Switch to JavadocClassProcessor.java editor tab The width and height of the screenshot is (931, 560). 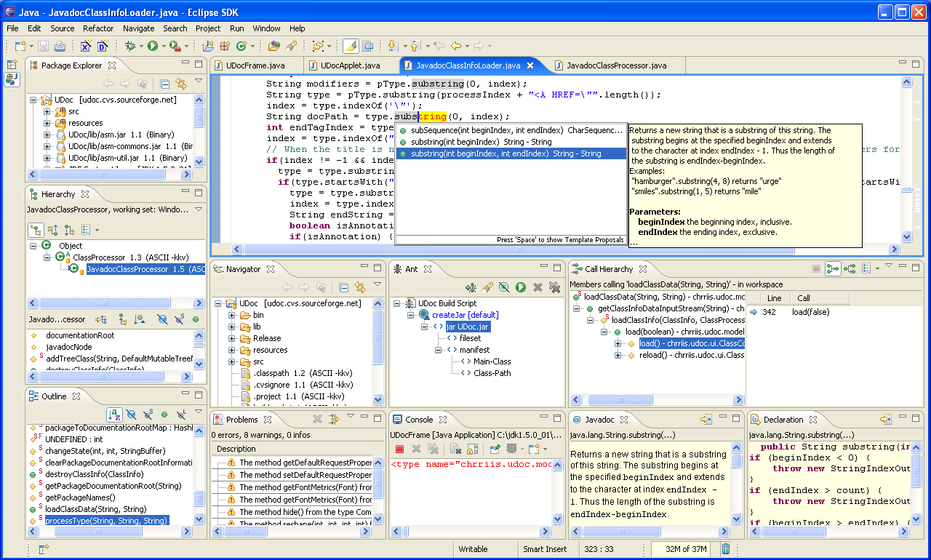coord(616,65)
